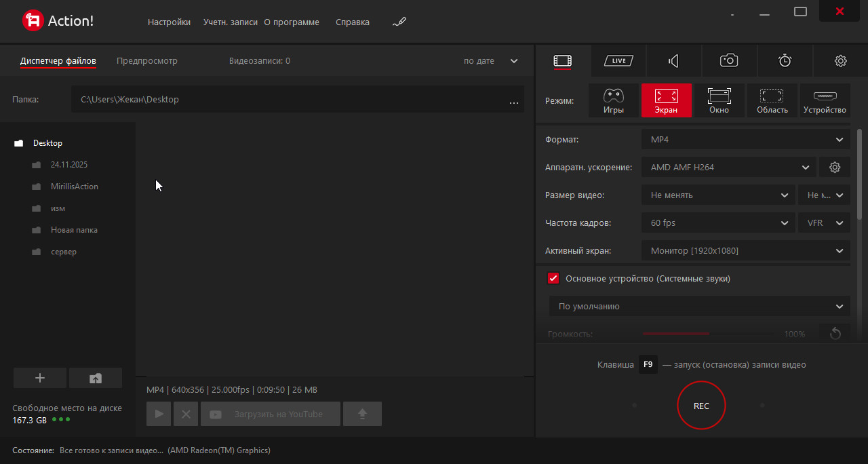Click the hardware acceleration settings gear
The image size is (868, 464).
[835, 168]
